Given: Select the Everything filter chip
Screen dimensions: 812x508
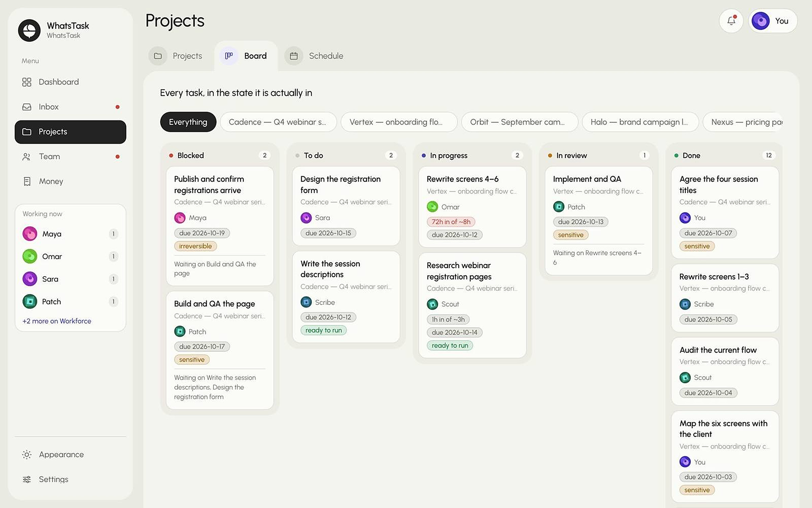Looking at the screenshot, I should click(188, 122).
